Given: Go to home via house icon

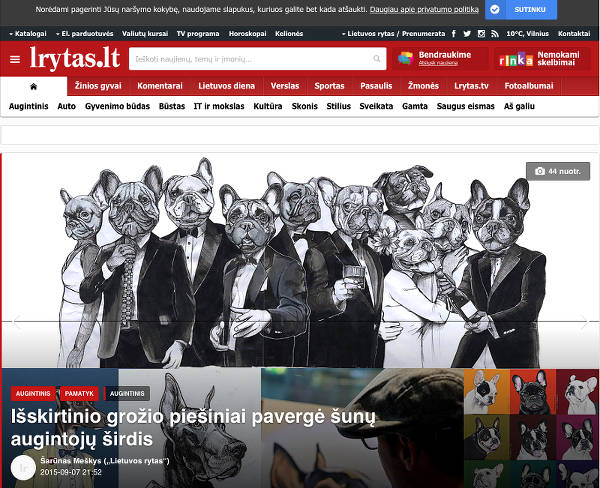Looking at the screenshot, I should coord(33,87).
